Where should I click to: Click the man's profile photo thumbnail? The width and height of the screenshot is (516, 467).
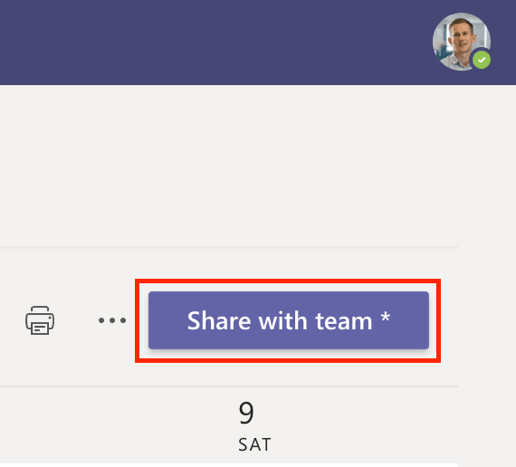461,42
